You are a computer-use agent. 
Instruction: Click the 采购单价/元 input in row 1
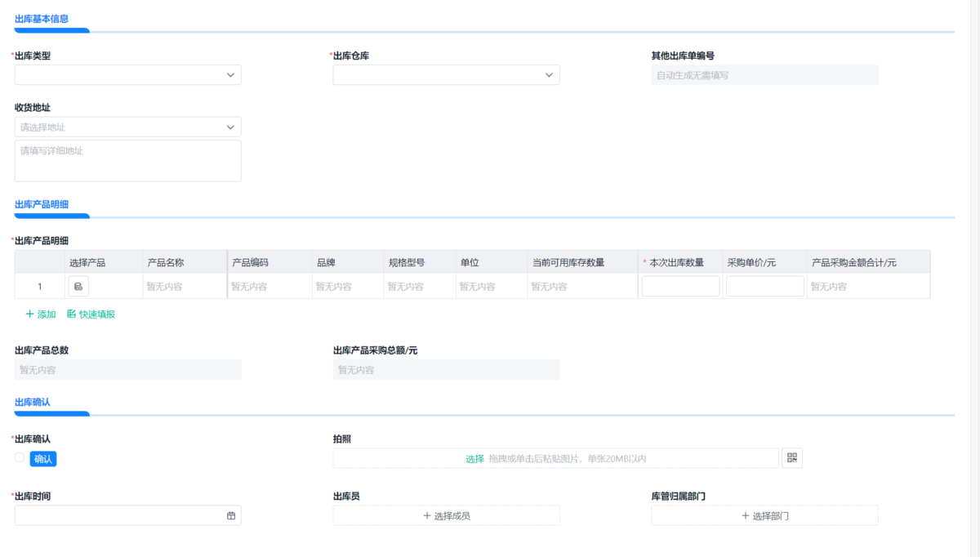pos(764,287)
